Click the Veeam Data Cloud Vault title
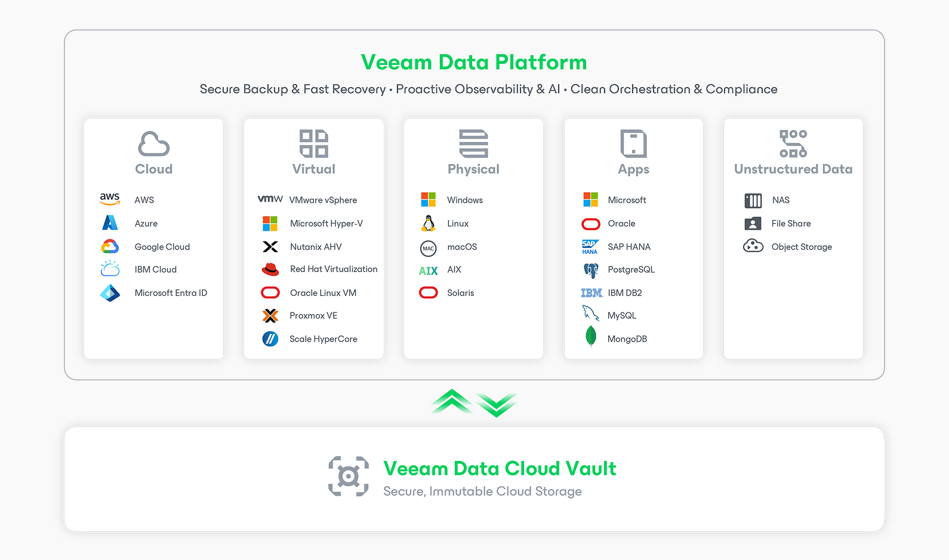This screenshot has height=560, width=949. tap(500, 469)
